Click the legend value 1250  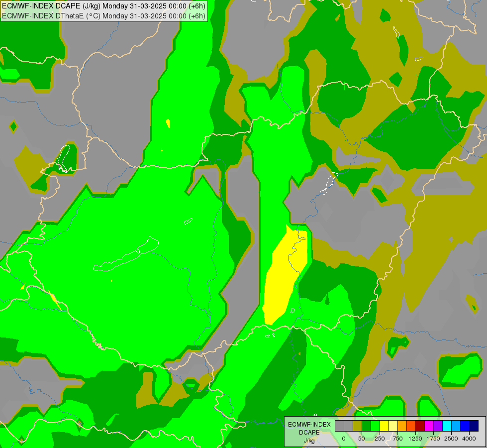click(x=415, y=439)
